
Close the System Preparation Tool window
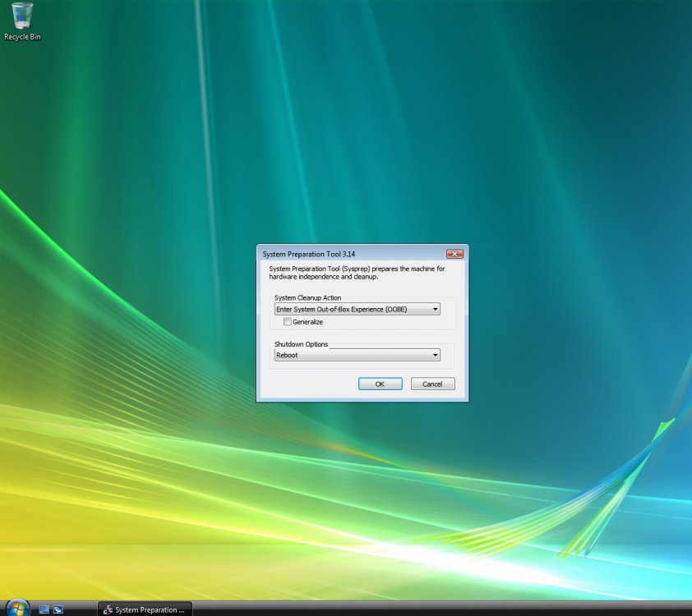click(454, 254)
